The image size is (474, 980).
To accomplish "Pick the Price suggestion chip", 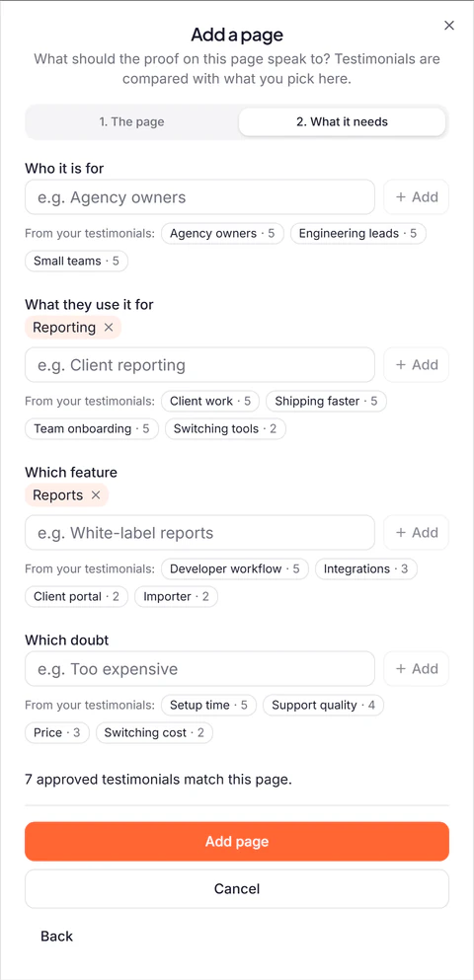I will point(57,732).
